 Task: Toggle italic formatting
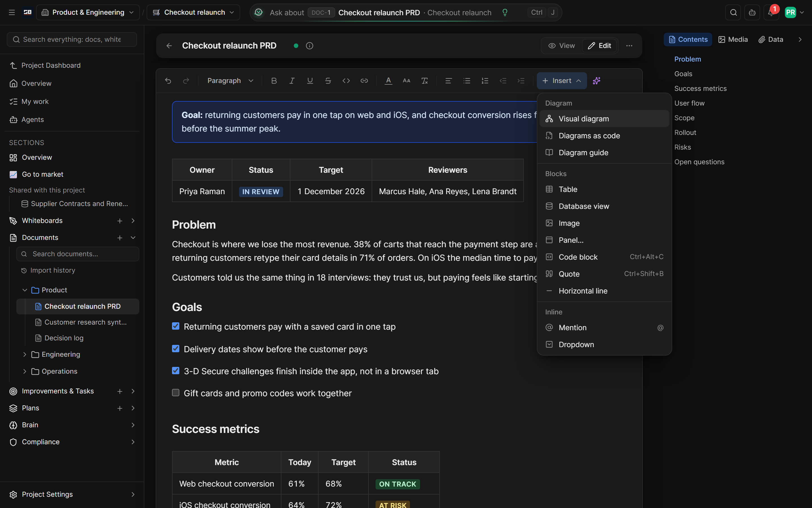tap(292, 81)
